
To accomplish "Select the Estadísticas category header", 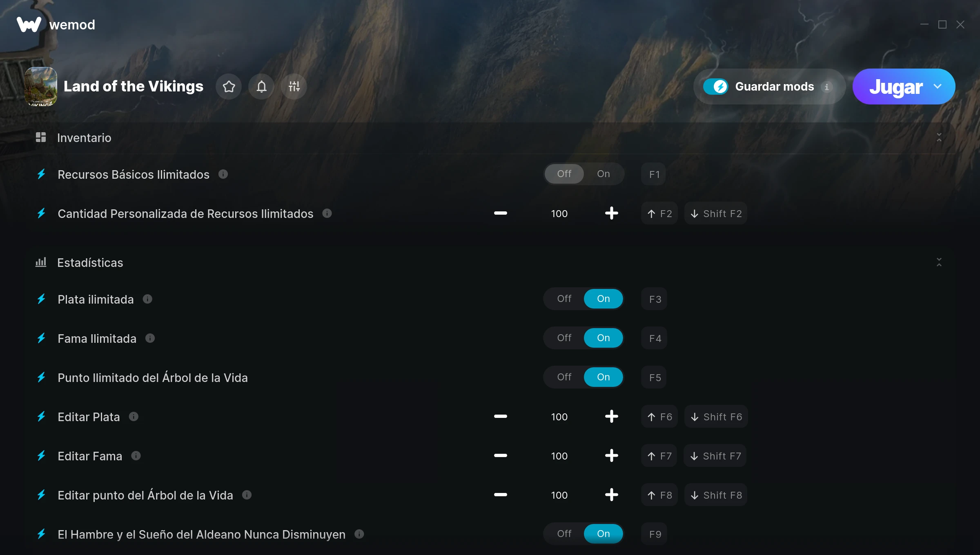I will [x=90, y=262].
